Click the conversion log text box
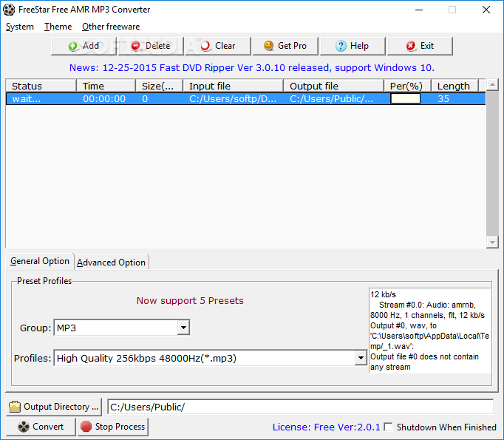The height and width of the screenshot is (440, 504). tap(430, 331)
